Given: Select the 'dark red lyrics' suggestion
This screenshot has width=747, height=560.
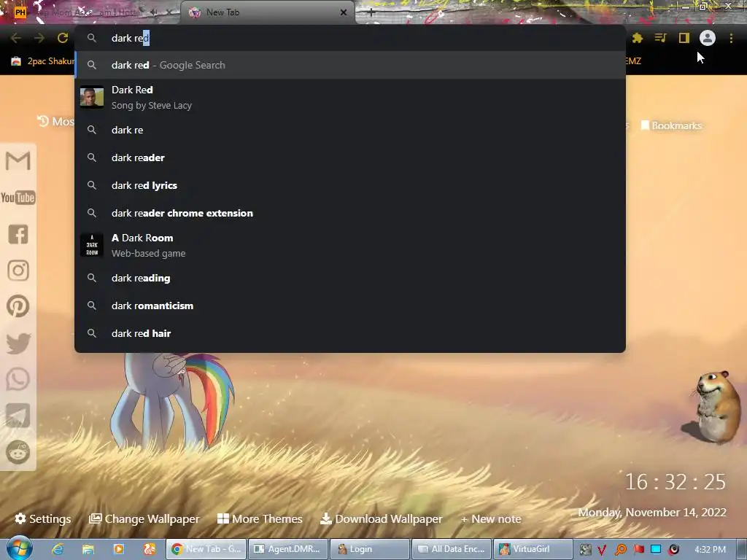Looking at the screenshot, I should (350, 185).
